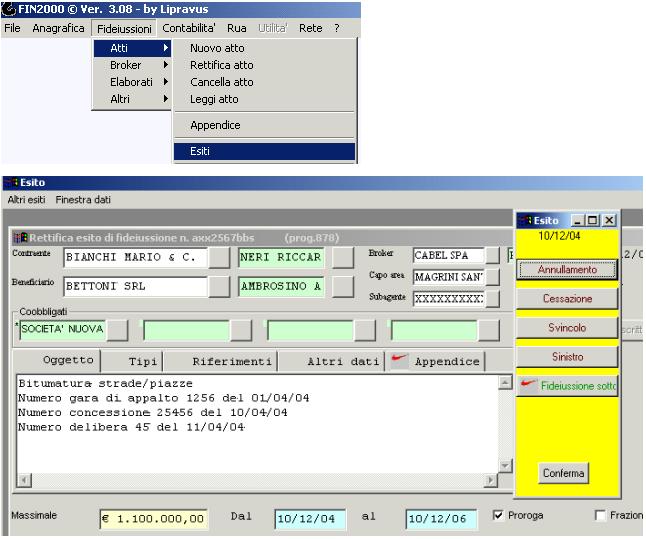This screenshot has height=539, width=646.
Task: Switch to the Riferimenti tab
Action: coord(221,362)
